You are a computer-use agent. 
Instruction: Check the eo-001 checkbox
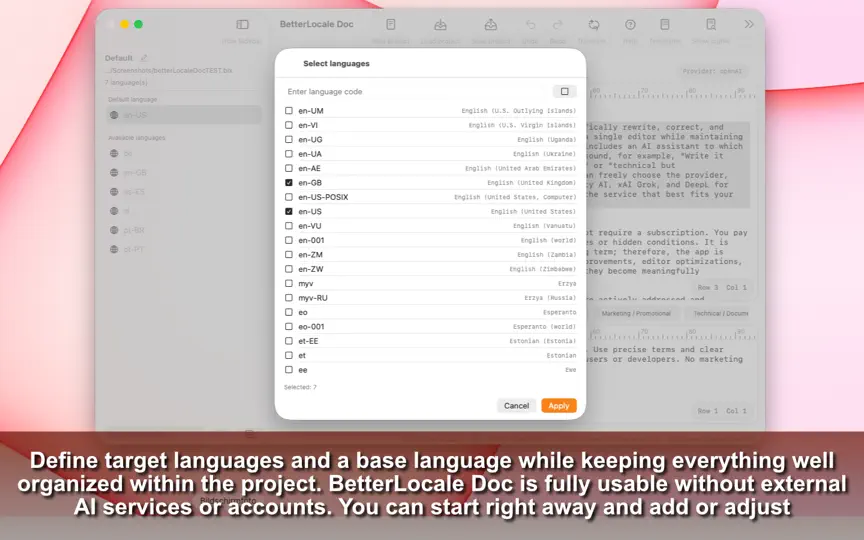pos(289,326)
